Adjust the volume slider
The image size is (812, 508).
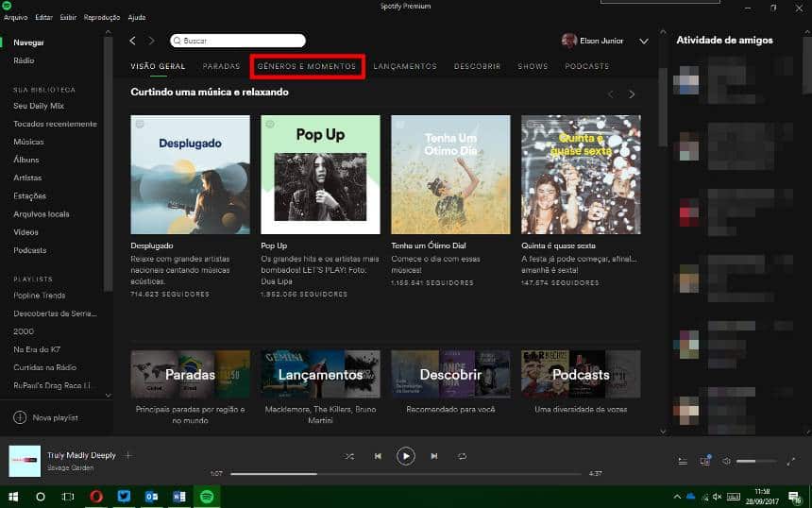point(756,461)
